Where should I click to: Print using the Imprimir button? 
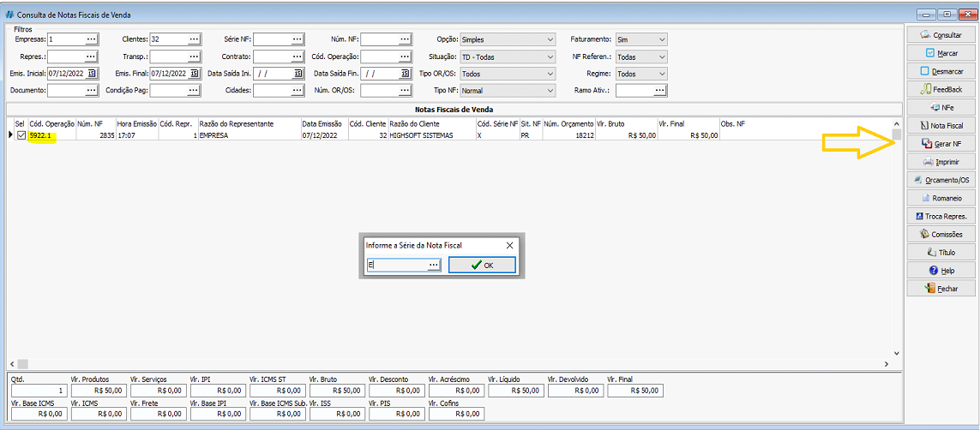click(x=941, y=162)
